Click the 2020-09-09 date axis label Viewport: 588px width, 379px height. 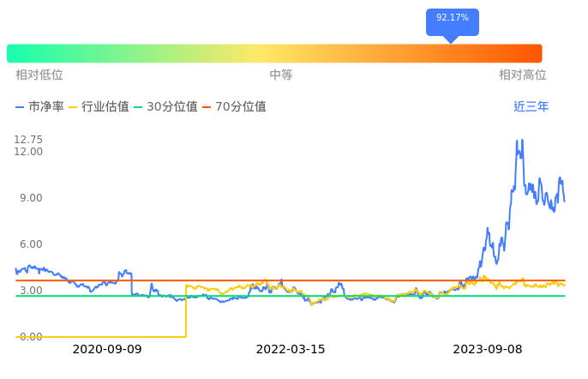(x=107, y=350)
